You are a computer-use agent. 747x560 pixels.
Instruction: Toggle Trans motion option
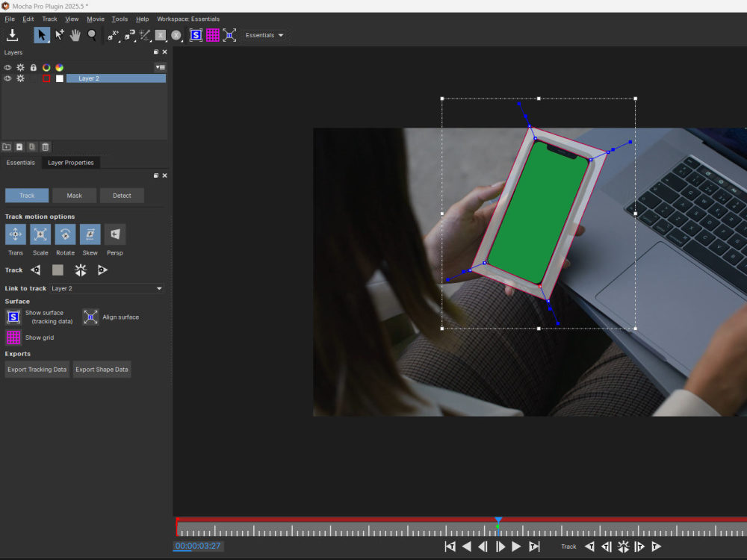pyautogui.click(x=15, y=234)
